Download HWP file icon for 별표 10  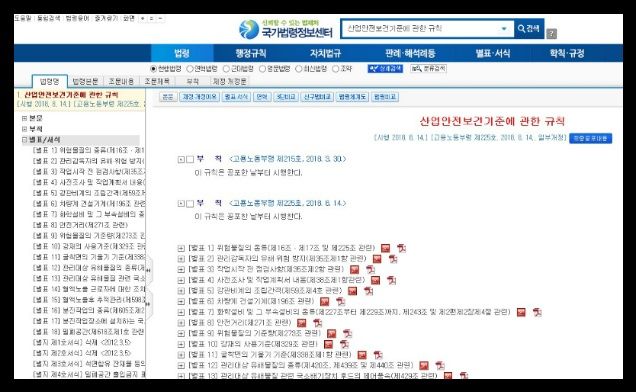(328, 345)
